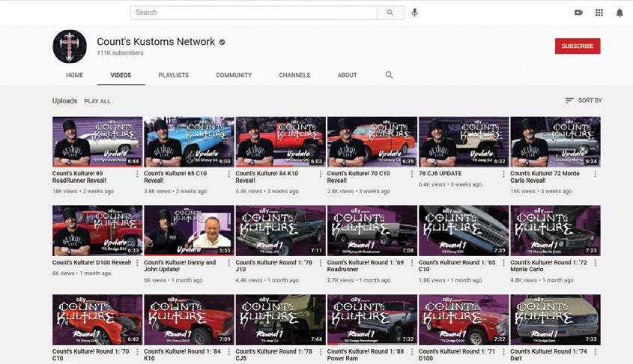Click inside the Search input field

click(253, 13)
